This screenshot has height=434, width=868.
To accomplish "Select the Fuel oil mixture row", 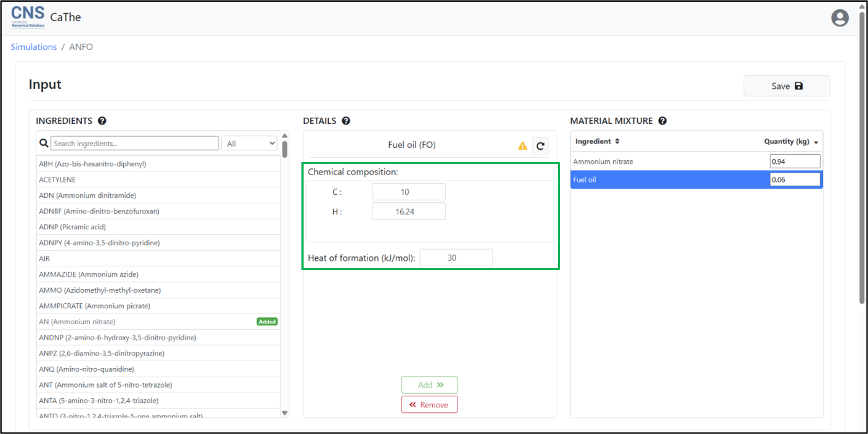I will coord(669,180).
